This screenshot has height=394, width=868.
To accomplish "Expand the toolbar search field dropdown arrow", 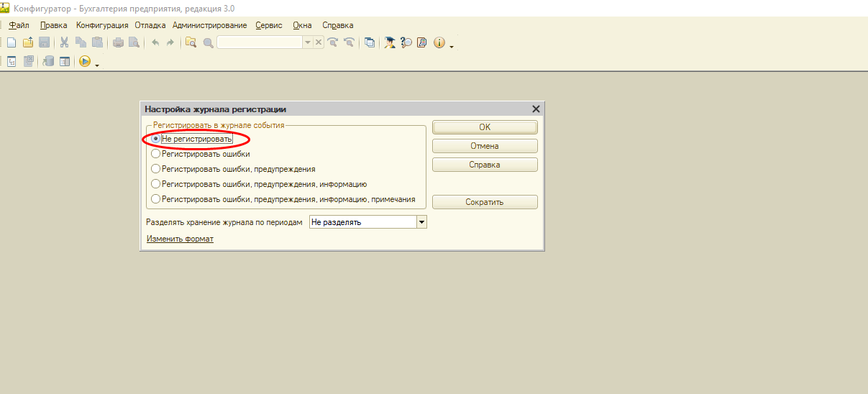I will point(308,43).
